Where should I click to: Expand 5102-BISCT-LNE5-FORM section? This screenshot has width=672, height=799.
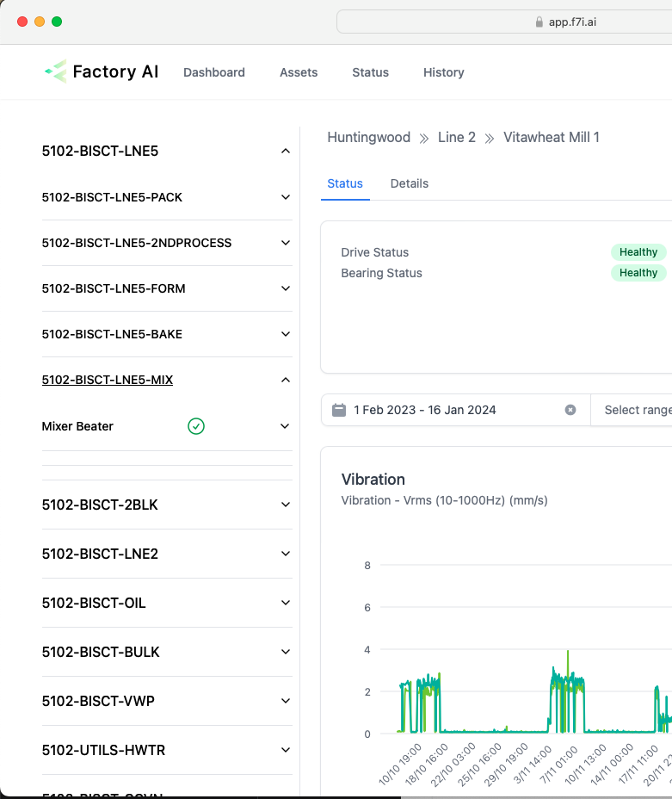click(286, 288)
